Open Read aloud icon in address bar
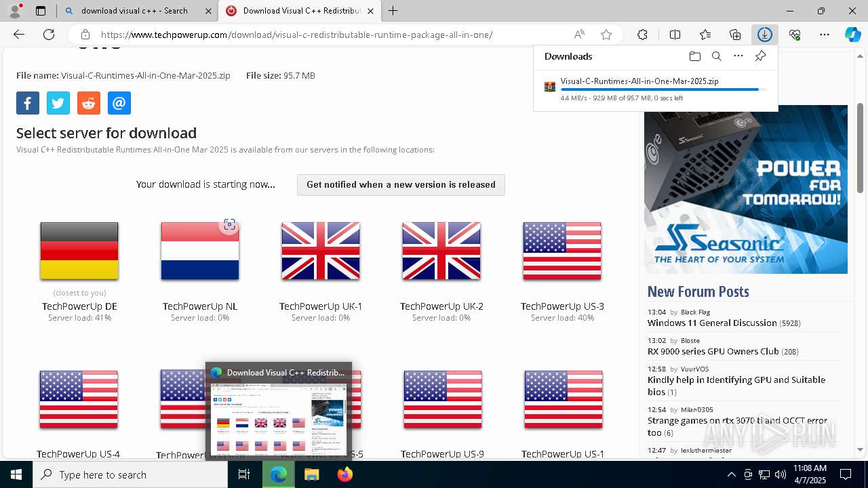The image size is (868, 488). (x=579, y=35)
